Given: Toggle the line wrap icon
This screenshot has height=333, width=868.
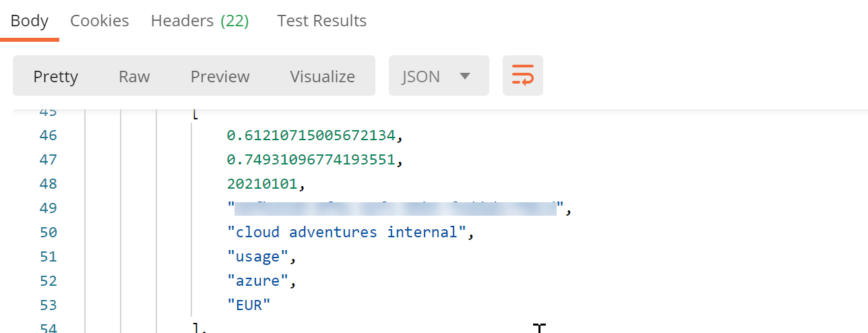Looking at the screenshot, I should point(522,76).
